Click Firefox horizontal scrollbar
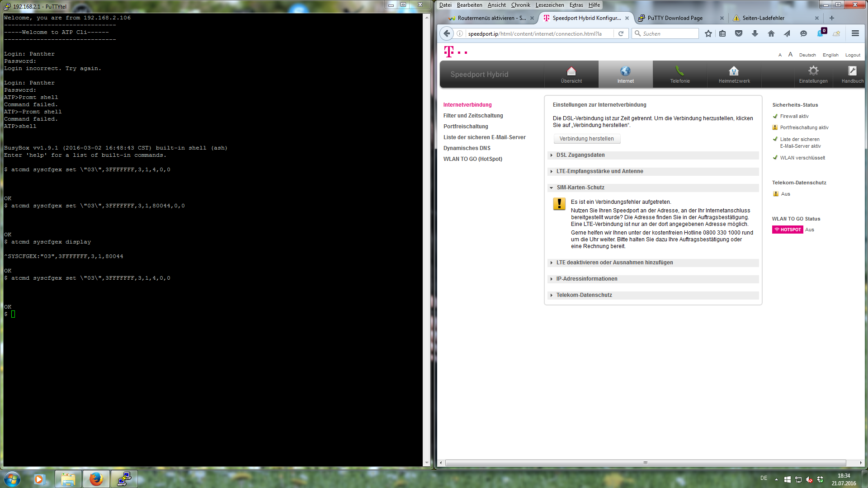 (x=646, y=463)
